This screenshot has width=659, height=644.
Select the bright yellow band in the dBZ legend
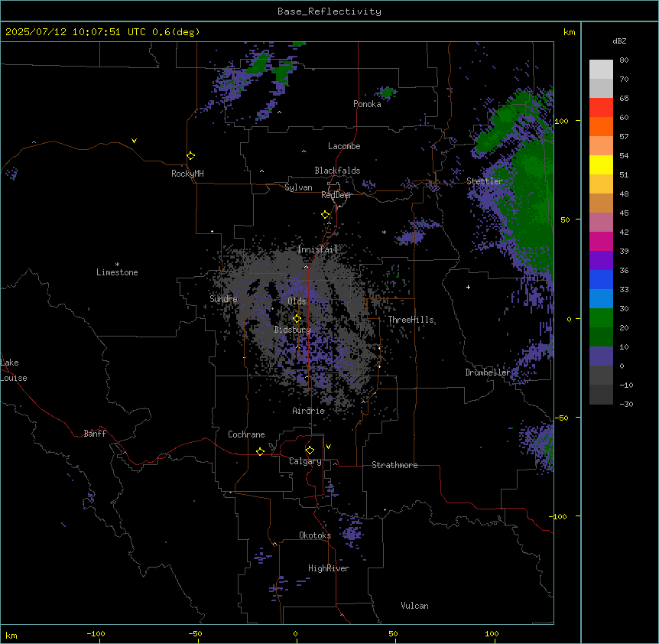click(x=601, y=164)
